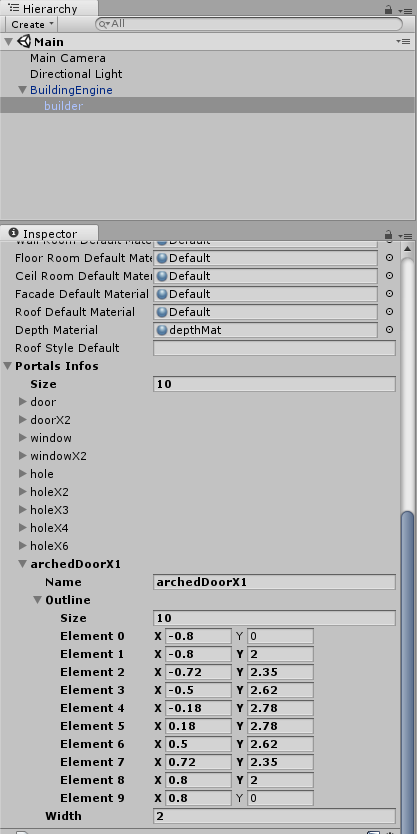Viewport: 417px width, 834px height.
Task: Click the Inspector panel lock icon
Action: click(x=389, y=235)
